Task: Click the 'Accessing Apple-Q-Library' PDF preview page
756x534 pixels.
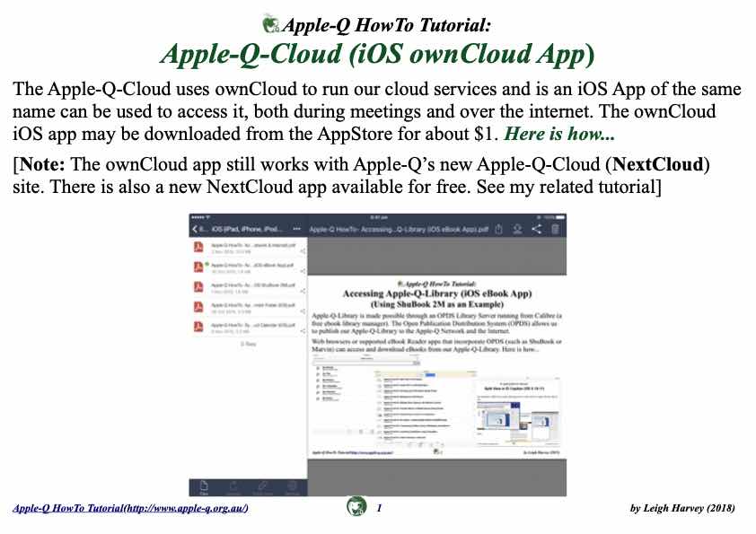Action: point(437,367)
